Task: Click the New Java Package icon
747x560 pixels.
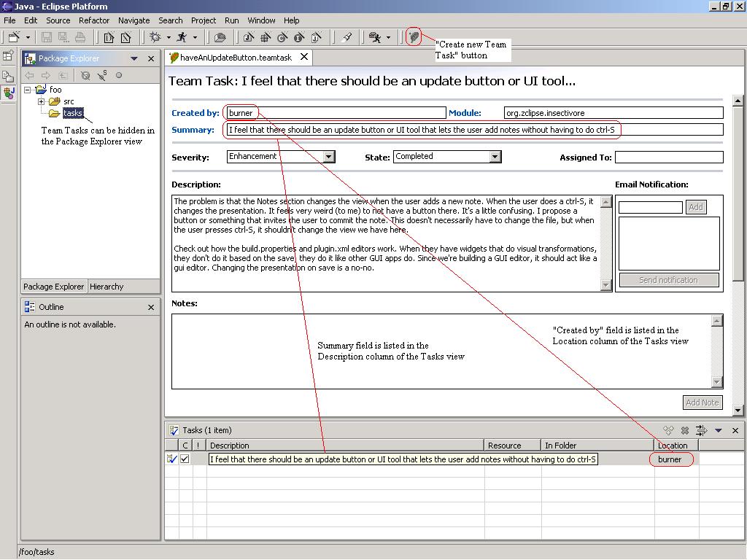Action: 266,37
